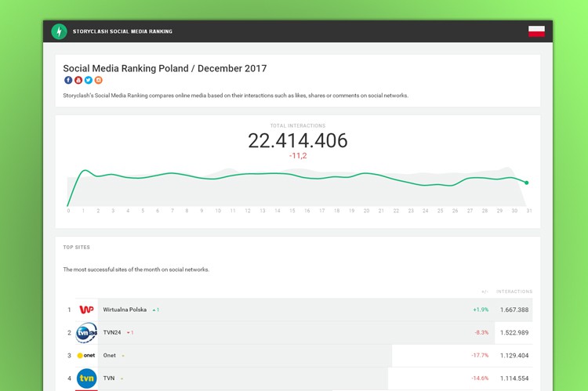Click the total interactions number 22.414.406
588x391 pixels.
click(297, 140)
